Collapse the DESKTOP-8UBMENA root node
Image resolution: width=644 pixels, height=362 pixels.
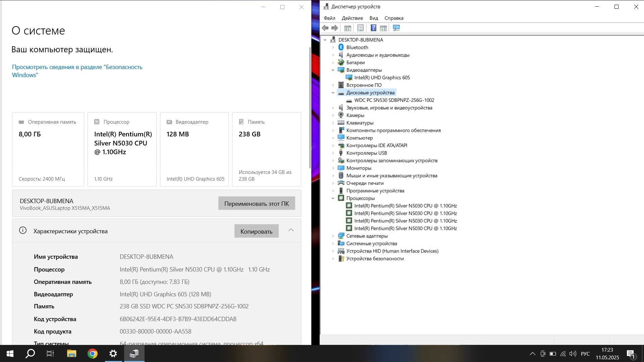[x=325, y=40]
